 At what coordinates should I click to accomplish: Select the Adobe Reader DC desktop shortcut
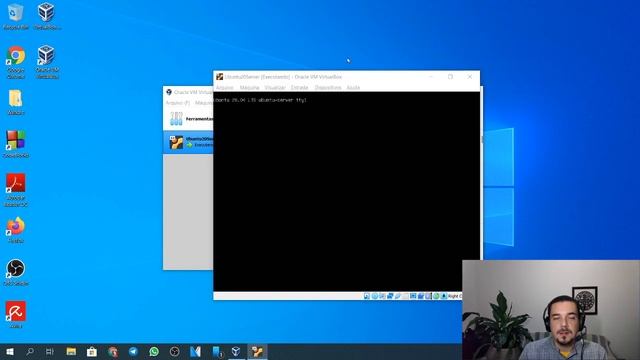point(16,190)
